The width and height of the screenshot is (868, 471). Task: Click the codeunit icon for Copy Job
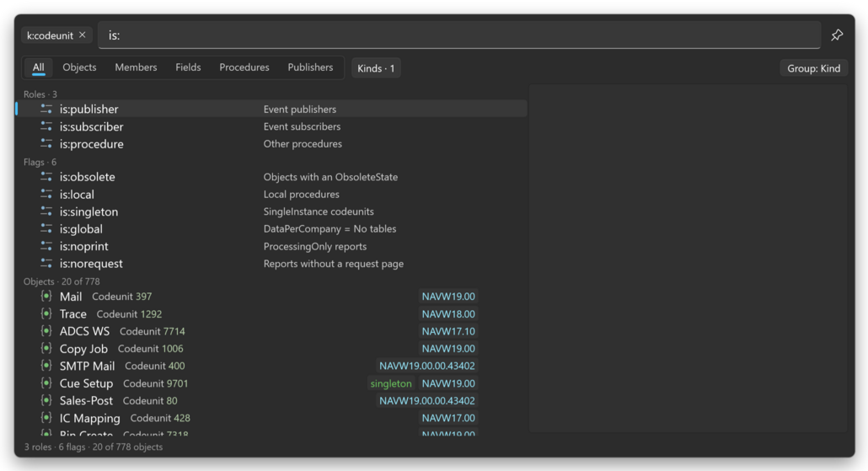tap(46, 349)
